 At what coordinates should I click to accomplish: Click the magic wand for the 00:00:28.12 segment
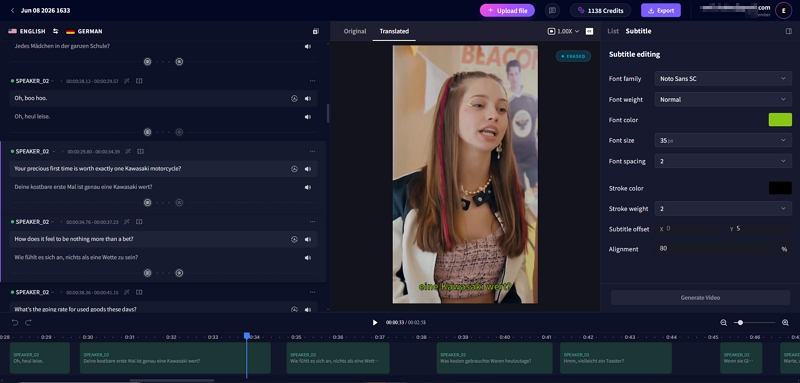click(x=126, y=81)
